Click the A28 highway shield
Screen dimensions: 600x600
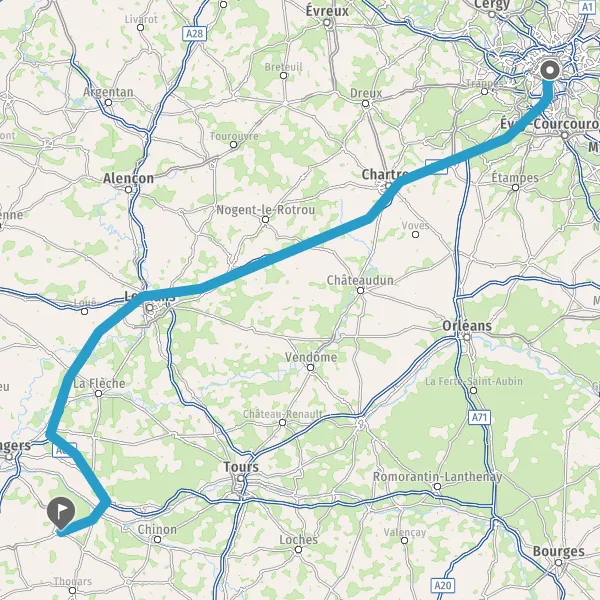pos(194,34)
